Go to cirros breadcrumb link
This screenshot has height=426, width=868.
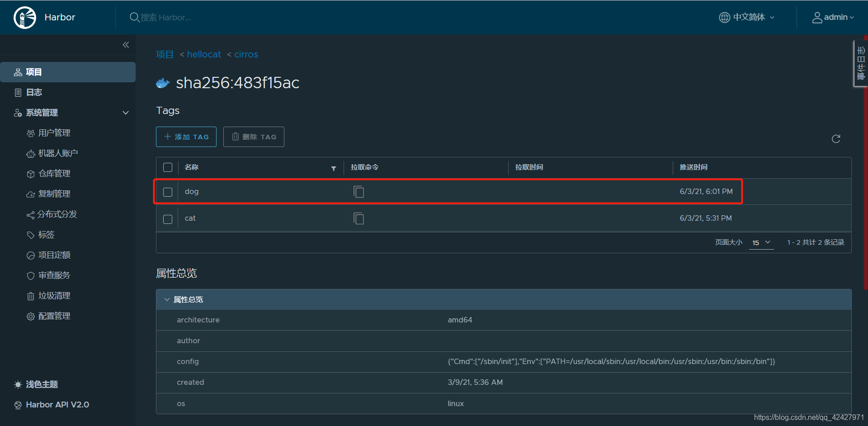tap(246, 54)
